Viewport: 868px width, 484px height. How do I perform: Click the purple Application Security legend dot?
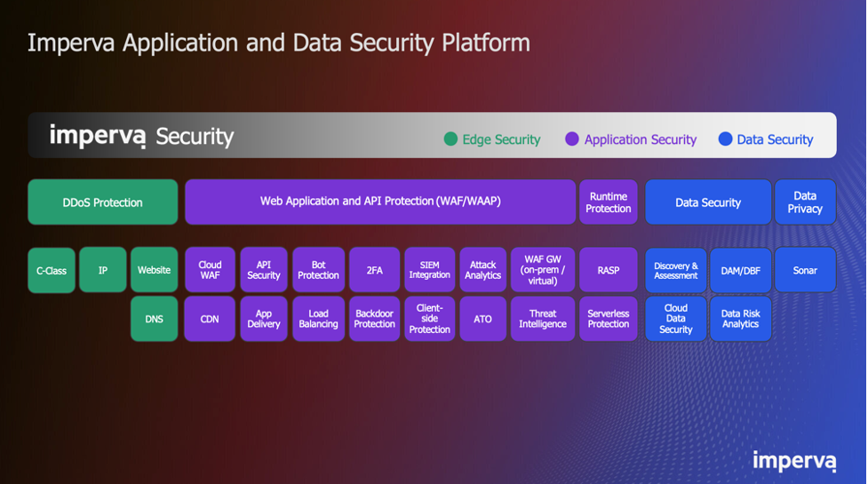(572, 139)
